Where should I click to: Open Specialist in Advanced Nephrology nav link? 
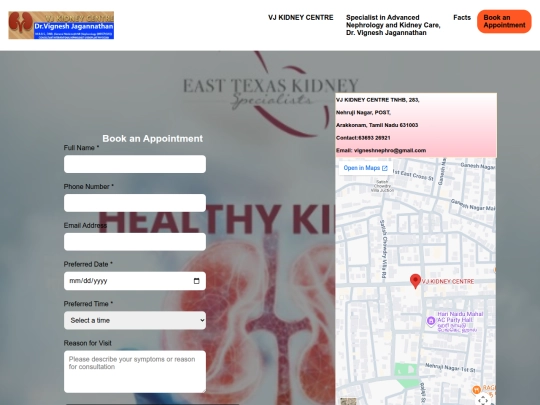393,25
